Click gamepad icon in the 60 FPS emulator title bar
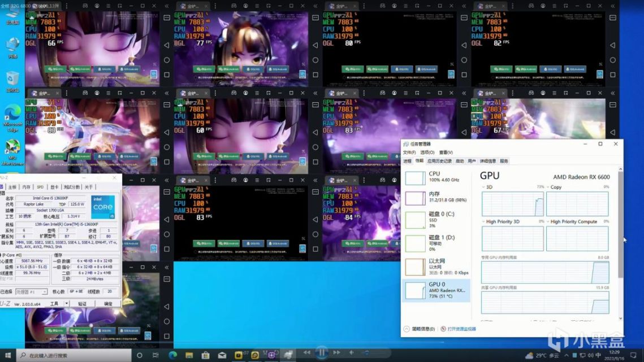The image size is (644, 362). click(x=234, y=93)
